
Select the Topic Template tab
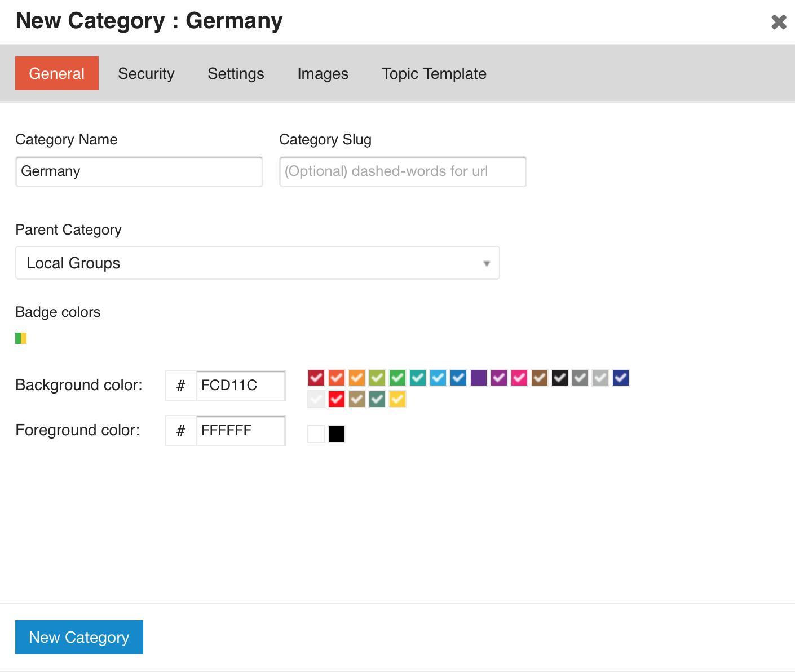434,74
